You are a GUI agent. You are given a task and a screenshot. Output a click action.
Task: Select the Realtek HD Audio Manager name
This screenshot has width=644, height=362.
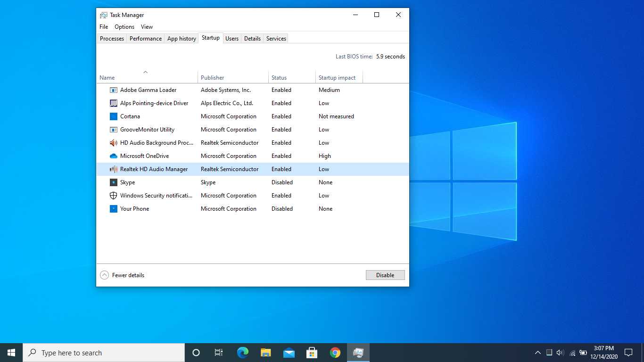[x=154, y=169]
